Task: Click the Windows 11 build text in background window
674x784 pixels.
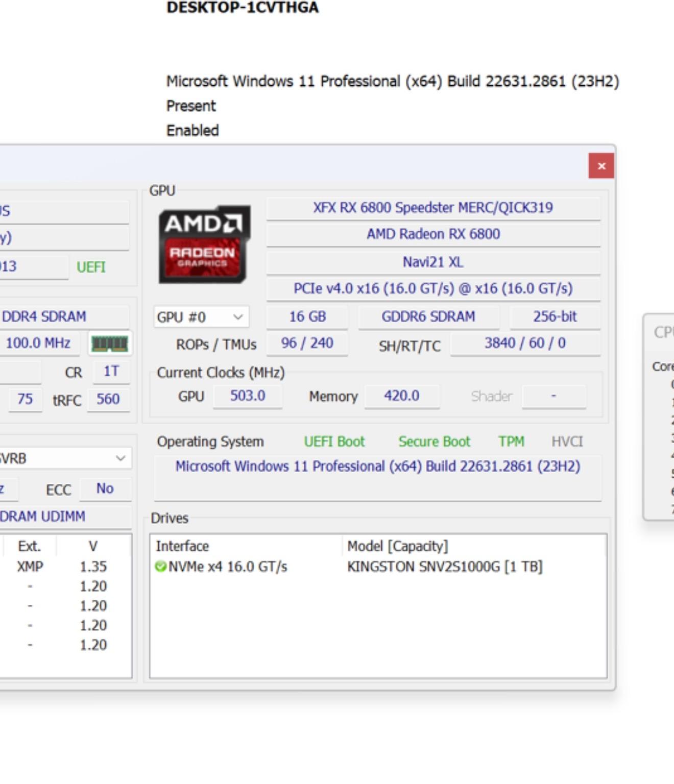Action: point(393,82)
